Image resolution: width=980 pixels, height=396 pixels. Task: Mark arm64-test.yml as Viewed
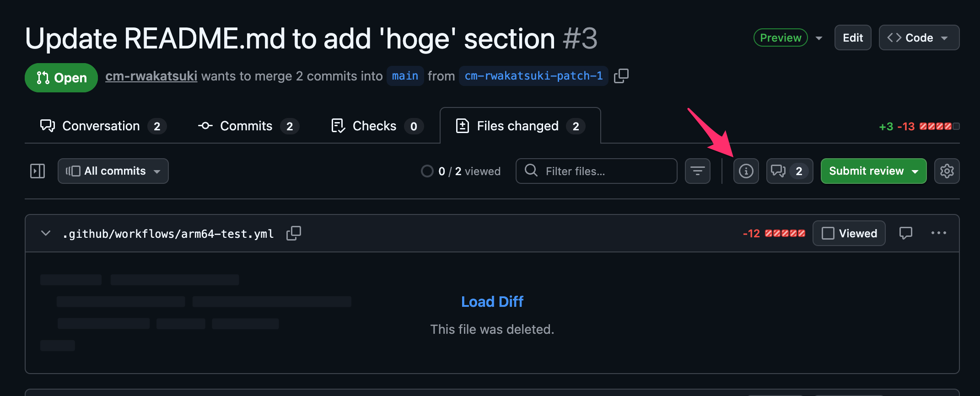(849, 233)
